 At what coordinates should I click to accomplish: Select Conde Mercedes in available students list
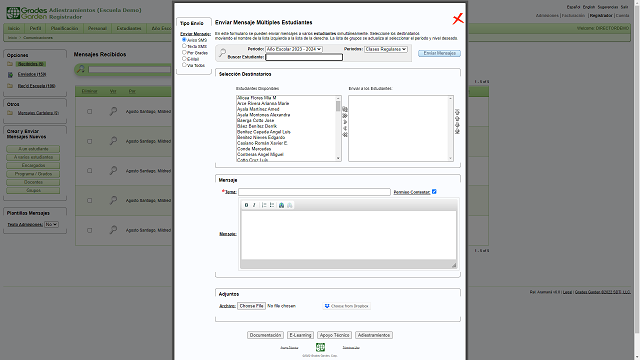(254, 149)
